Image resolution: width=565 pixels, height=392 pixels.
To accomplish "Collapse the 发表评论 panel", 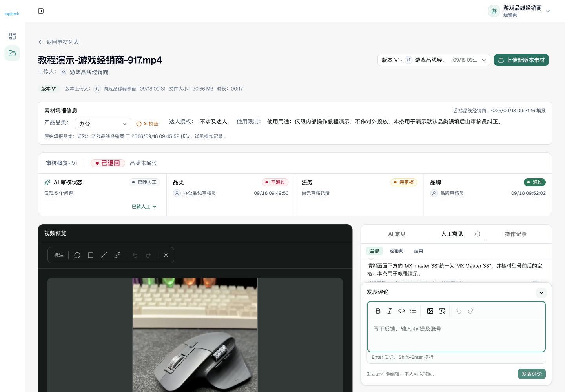I will [541, 292].
